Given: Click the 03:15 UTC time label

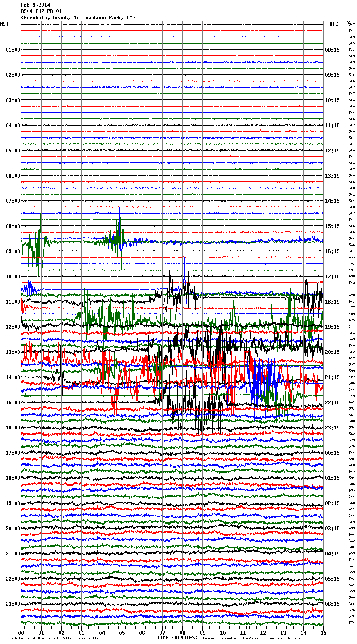Looking at the screenshot, I should click(x=332, y=529).
